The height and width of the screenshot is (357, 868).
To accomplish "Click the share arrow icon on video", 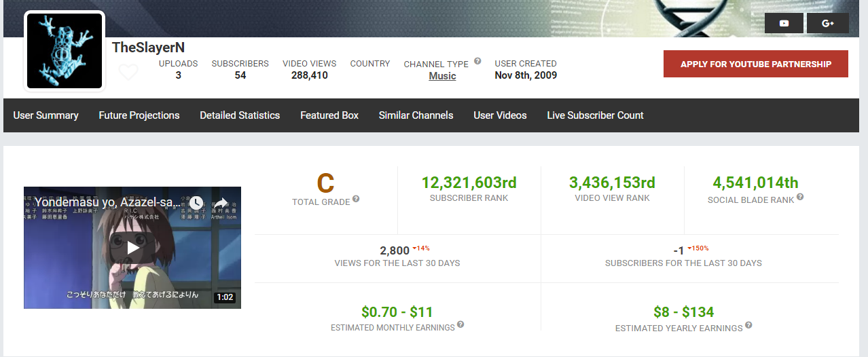I will 221,202.
